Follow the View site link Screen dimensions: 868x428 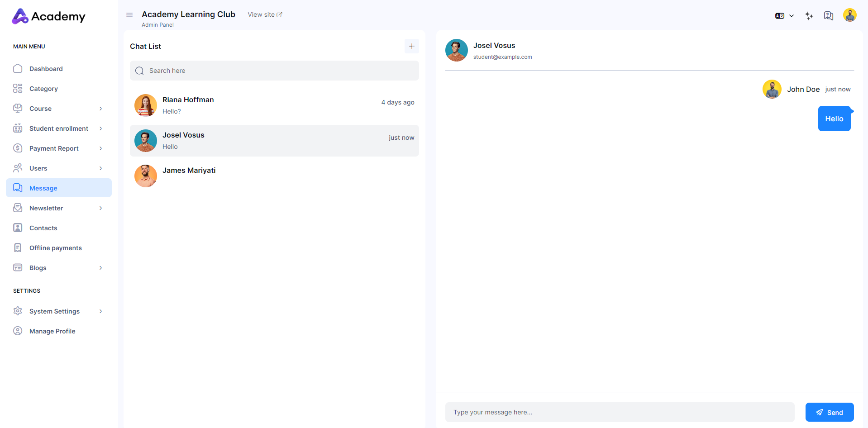coord(265,14)
